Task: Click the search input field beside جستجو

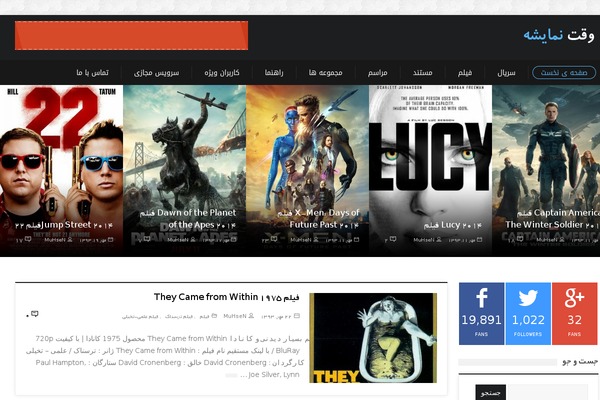Action: click(x=547, y=393)
